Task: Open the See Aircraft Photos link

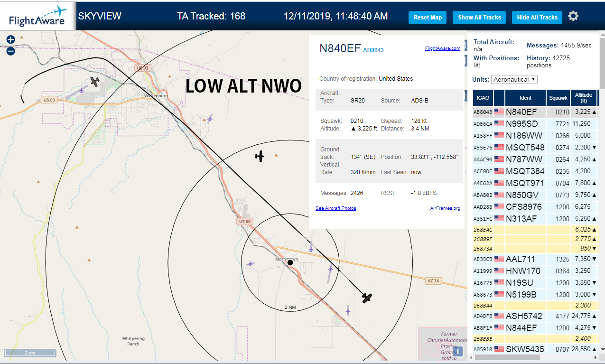Action: [x=335, y=208]
